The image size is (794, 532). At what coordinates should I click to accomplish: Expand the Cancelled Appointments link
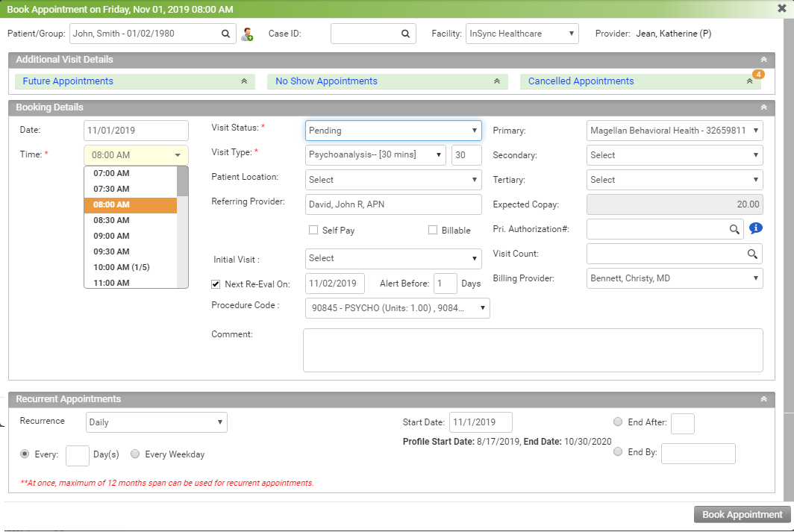tap(581, 81)
